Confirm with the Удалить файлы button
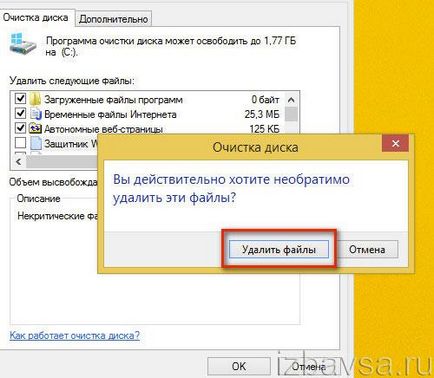434x378 pixels. click(279, 250)
